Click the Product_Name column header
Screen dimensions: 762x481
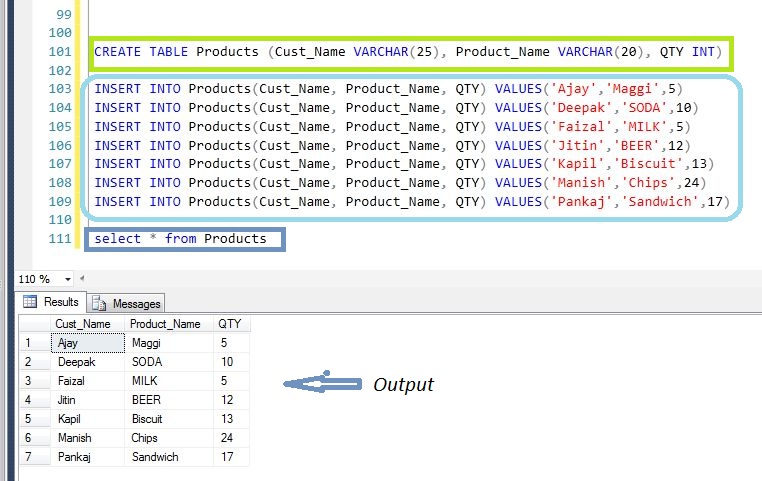pos(165,324)
